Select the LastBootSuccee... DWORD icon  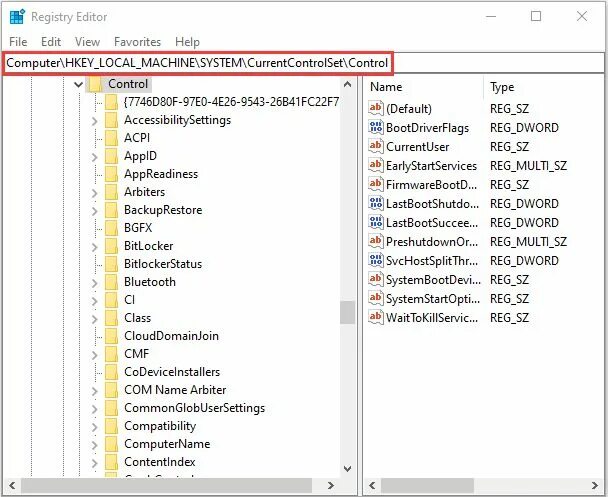pyautogui.click(x=375, y=222)
